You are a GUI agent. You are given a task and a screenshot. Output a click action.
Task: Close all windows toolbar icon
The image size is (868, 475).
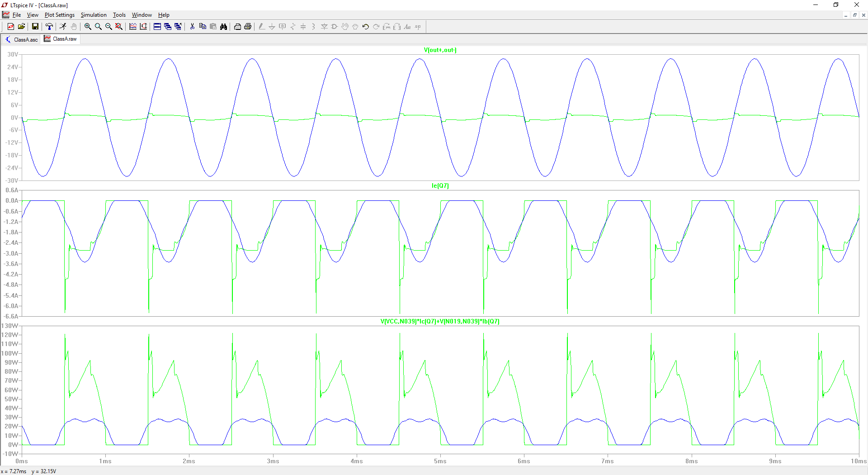pyautogui.click(x=178, y=27)
